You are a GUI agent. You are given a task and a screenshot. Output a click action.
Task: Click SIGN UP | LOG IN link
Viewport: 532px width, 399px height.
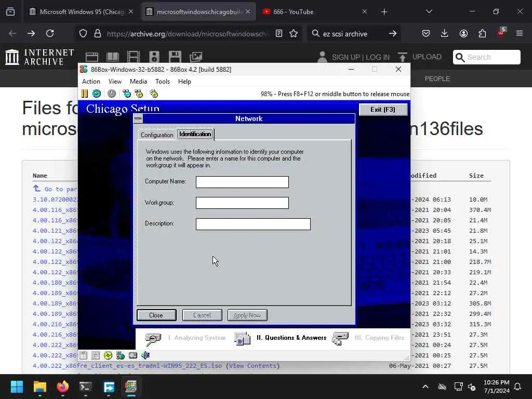pyautogui.click(x=361, y=57)
